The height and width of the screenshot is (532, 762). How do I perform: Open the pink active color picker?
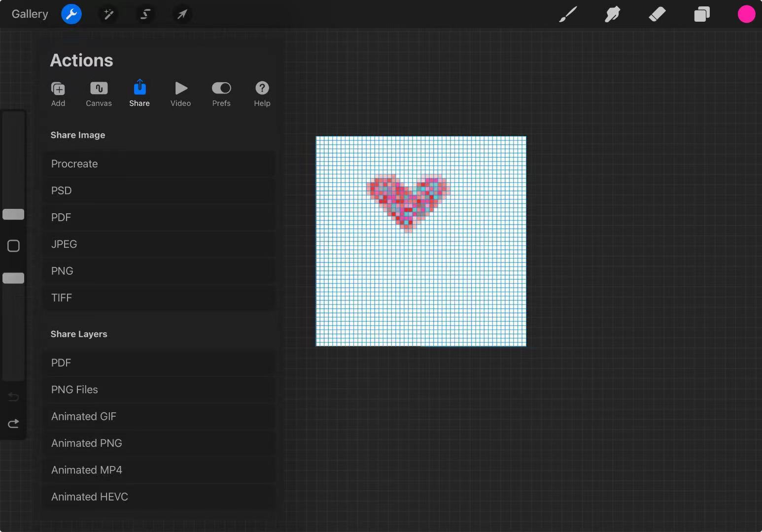click(746, 14)
